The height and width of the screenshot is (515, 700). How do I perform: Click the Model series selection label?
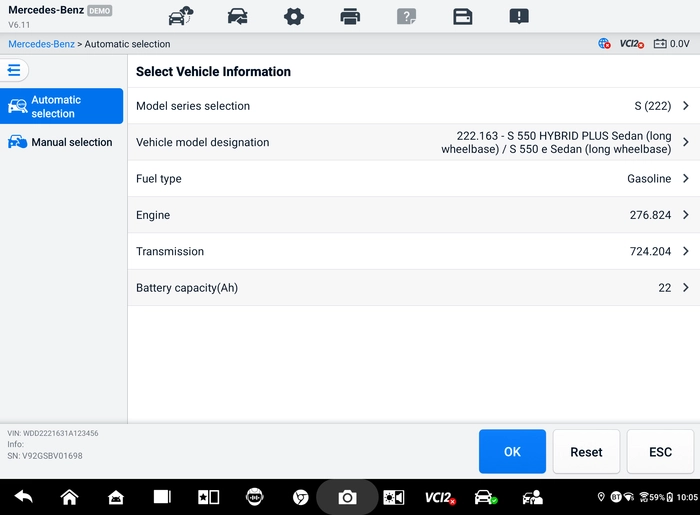click(x=193, y=106)
